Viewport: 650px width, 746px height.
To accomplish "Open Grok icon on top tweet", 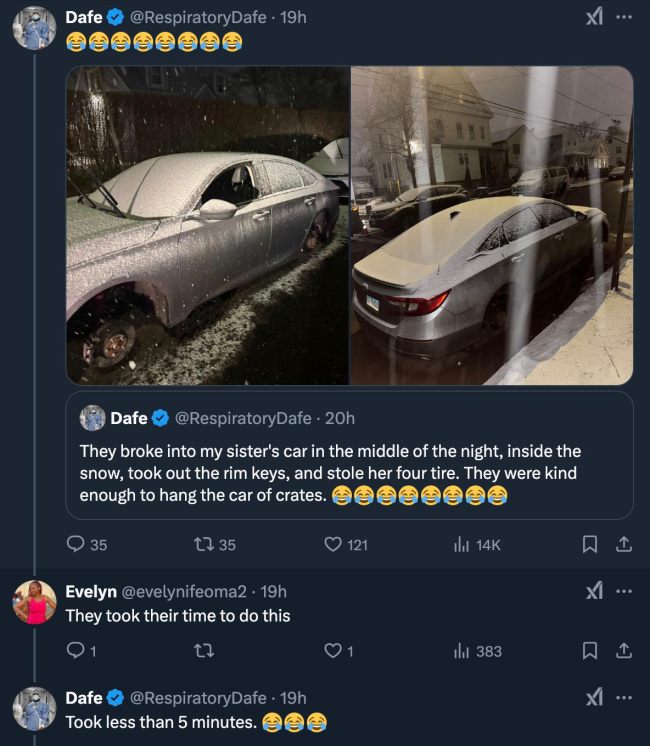I will (x=594, y=18).
